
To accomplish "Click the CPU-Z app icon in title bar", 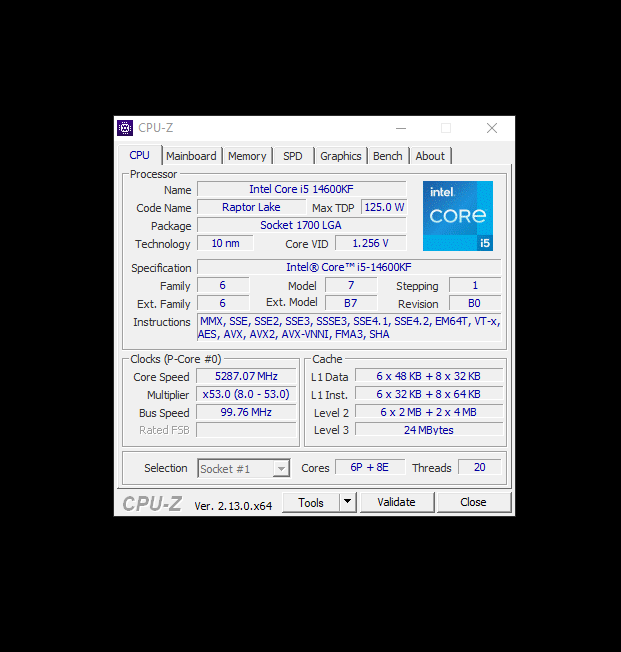I will coord(125,128).
